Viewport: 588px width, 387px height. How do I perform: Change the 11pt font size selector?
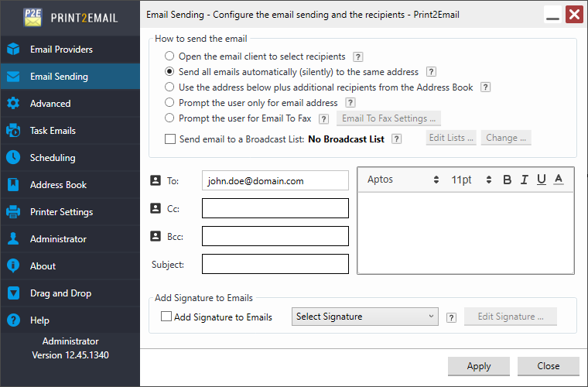point(471,180)
